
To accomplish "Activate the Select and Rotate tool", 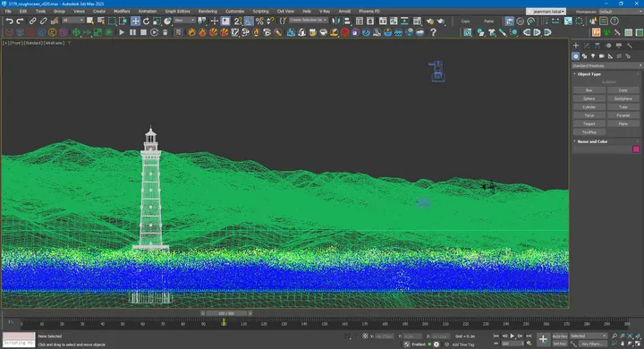I will click(x=146, y=21).
